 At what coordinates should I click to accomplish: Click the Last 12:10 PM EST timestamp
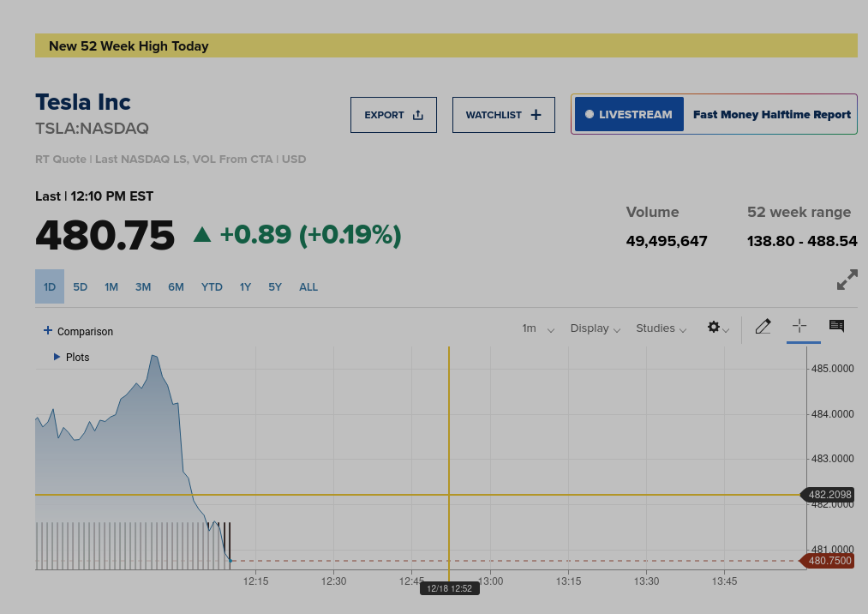point(94,196)
